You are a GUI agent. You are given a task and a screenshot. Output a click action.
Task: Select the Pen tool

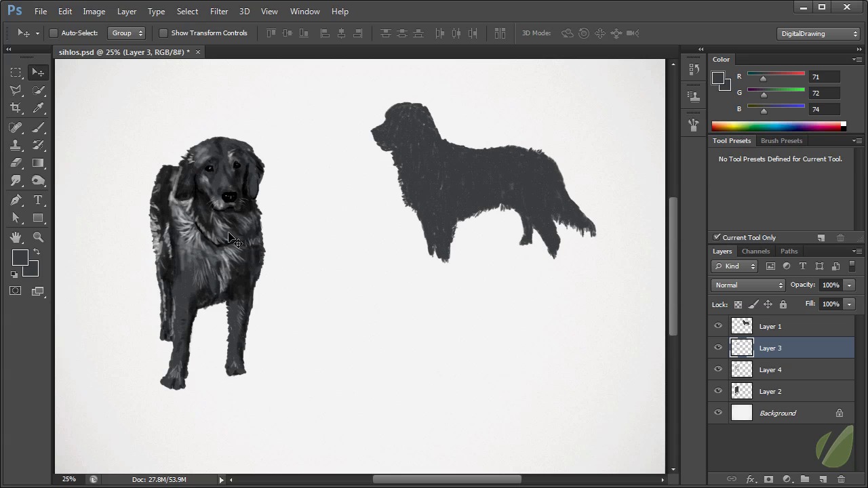click(16, 200)
